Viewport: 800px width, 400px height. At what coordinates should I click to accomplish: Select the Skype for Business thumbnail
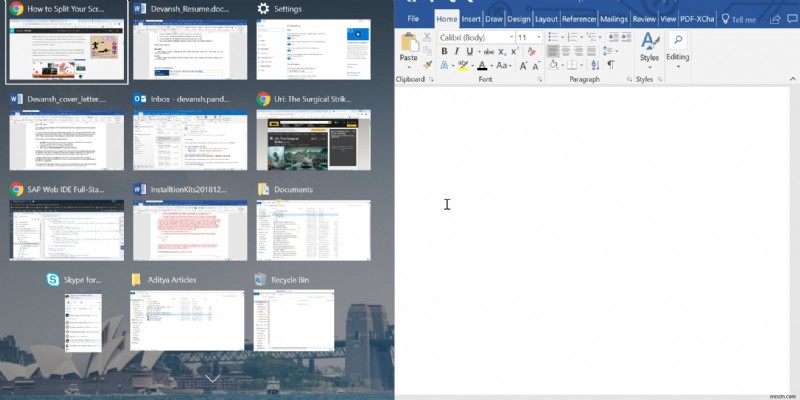(83, 321)
